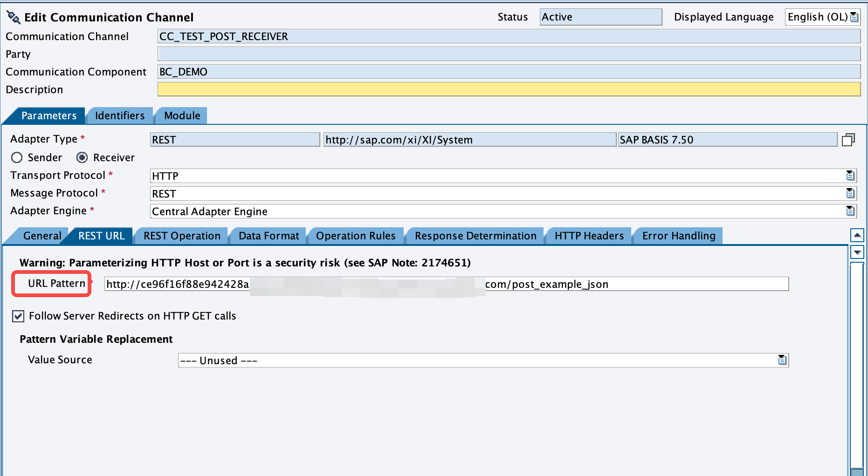Switch to the Module tab
868x476 pixels.
(182, 116)
